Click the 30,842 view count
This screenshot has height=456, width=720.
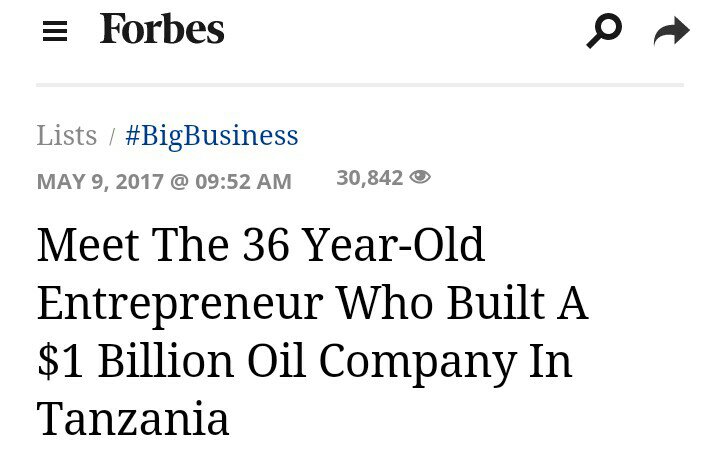click(x=369, y=178)
